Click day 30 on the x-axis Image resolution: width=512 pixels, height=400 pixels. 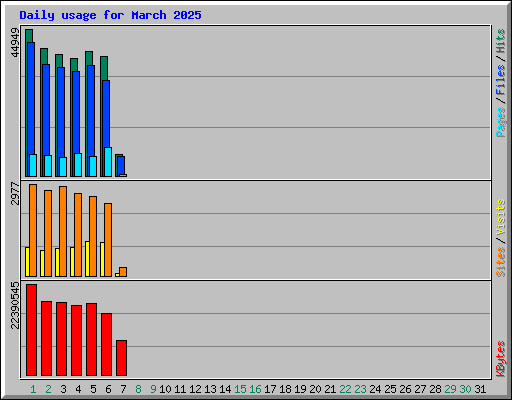(x=465, y=389)
